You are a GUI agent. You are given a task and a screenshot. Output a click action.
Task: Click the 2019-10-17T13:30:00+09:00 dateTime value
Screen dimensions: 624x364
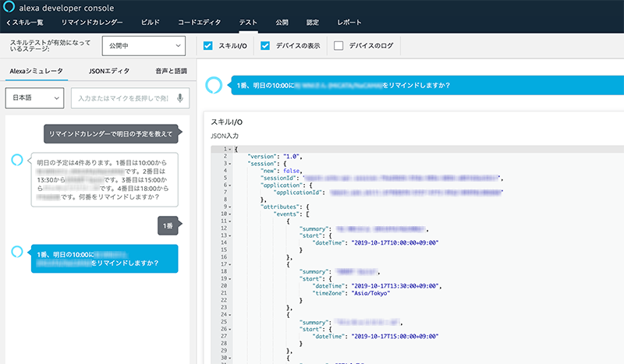(x=395, y=286)
